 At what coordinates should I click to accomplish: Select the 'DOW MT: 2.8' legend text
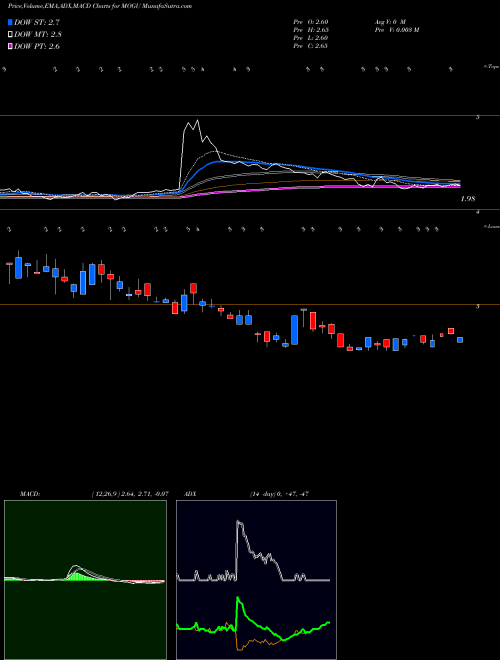point(37,34)
